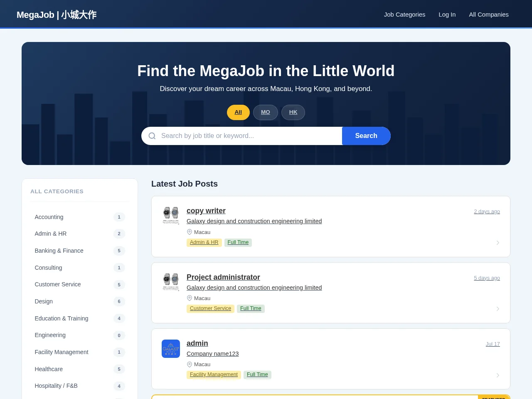Select the Engineering category
Viewport: 532px width, 399px height.
point(80,335)
